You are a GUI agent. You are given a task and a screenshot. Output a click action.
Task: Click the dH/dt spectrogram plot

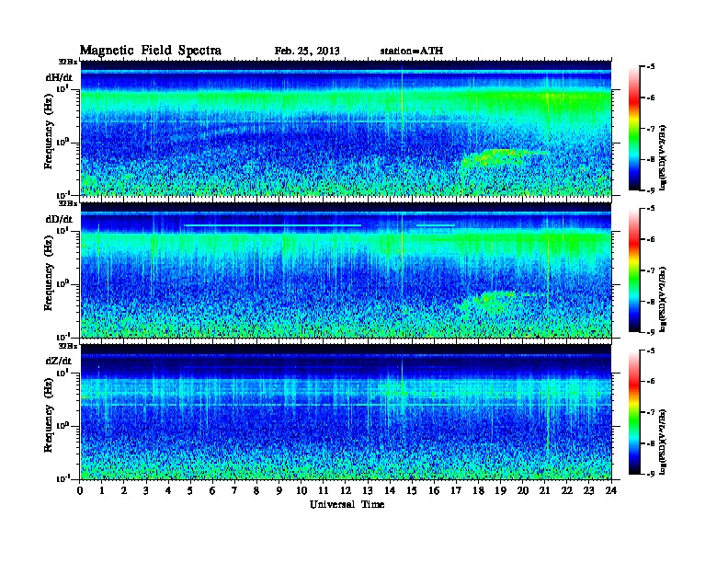(x=346, y=128)
